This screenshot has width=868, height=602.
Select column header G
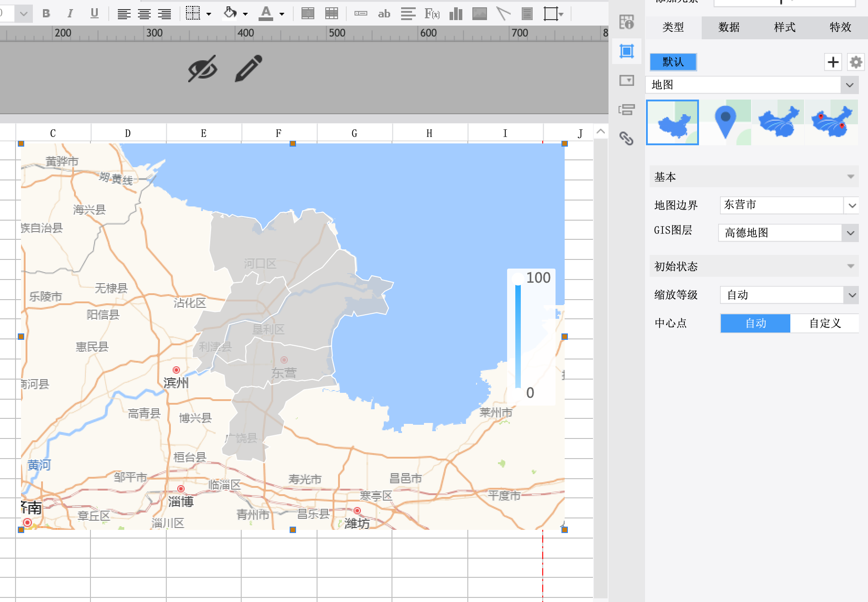click(x=355, y=133)
